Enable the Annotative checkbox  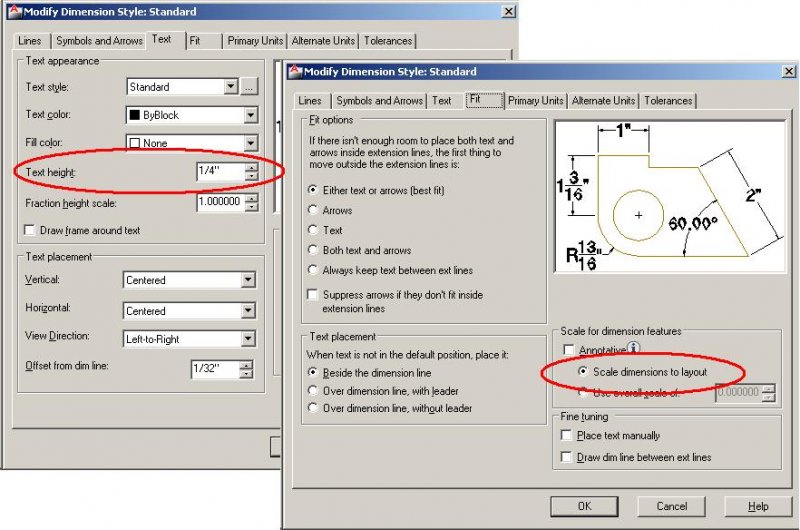pos(568,349)
